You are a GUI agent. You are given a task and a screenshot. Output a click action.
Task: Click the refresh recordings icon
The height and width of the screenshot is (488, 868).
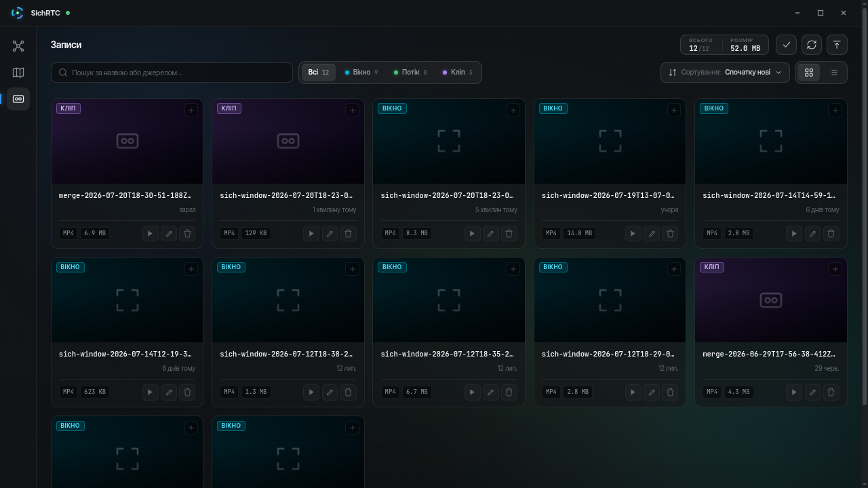click(812, 45)
